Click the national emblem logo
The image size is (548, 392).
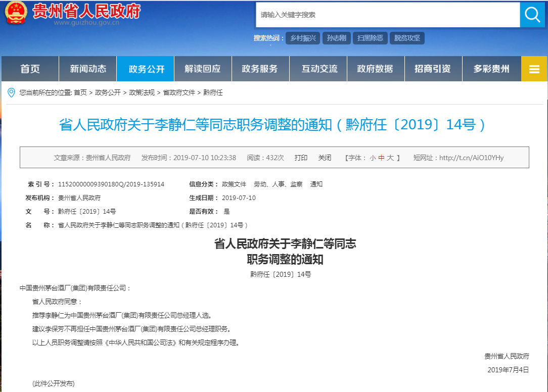(16, 14)
